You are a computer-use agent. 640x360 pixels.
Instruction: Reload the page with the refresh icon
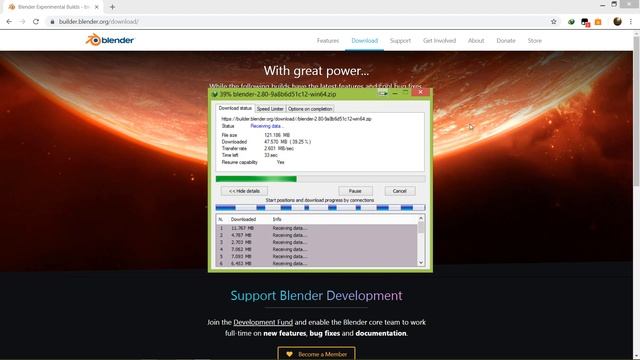coord(36,22)
